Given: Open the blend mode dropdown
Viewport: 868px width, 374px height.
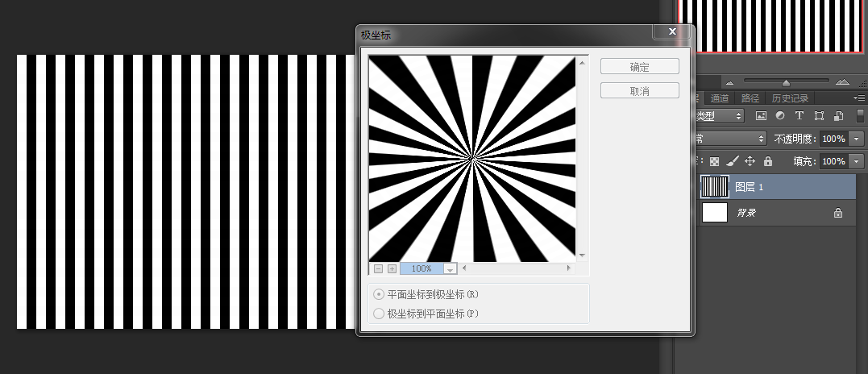Looking at the screenshot, I should pyautogui.click(x=729, y=139).
